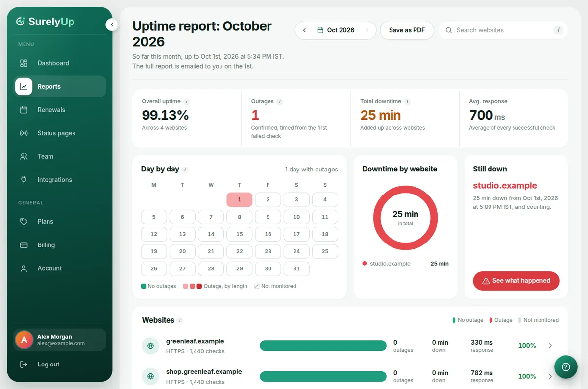Select day 26 in the calendar
The height and width of the screenshot is (389, 588).
click(154, 268)
